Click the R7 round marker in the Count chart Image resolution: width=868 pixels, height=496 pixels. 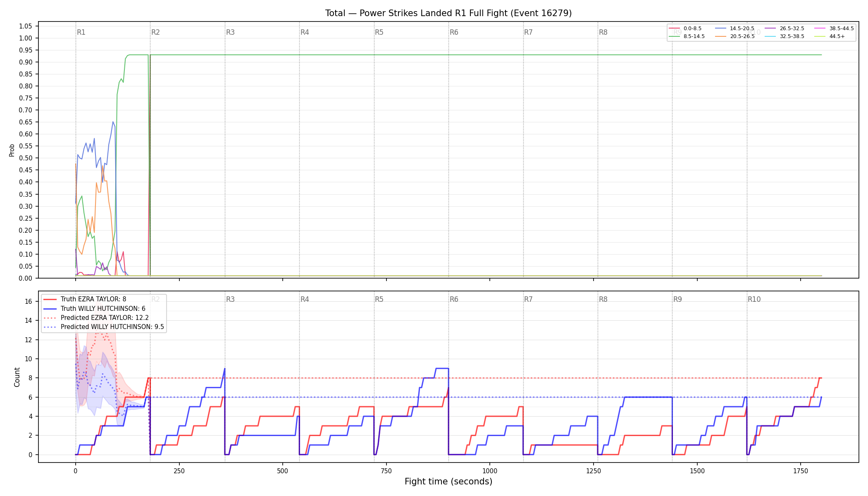pos(528,299)
